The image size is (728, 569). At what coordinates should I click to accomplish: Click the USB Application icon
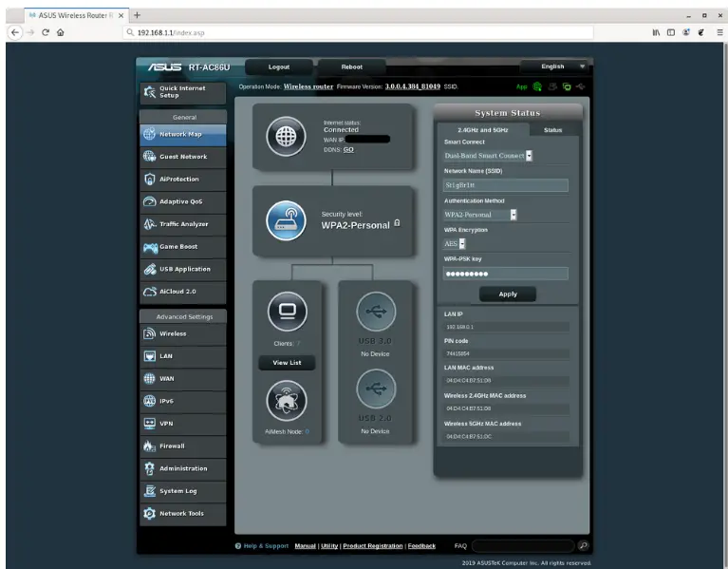pyautogui.click(x=150, y=270)
